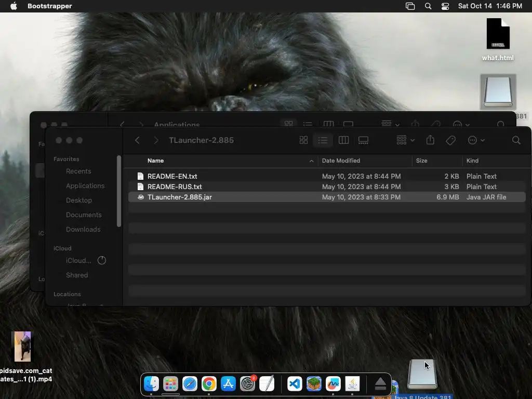The width and height of the screenshot is (532, 399).
Task: Open TextEdit from the Dock
Action: click(x=267, y=384)
